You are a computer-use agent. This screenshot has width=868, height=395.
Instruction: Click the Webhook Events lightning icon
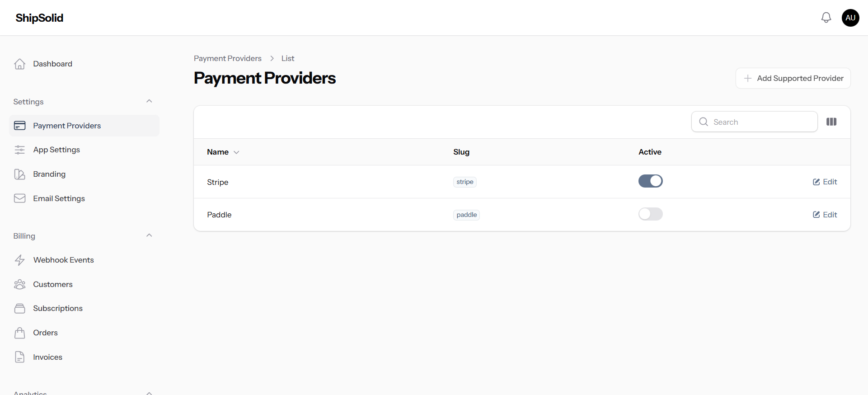[19, 260]
